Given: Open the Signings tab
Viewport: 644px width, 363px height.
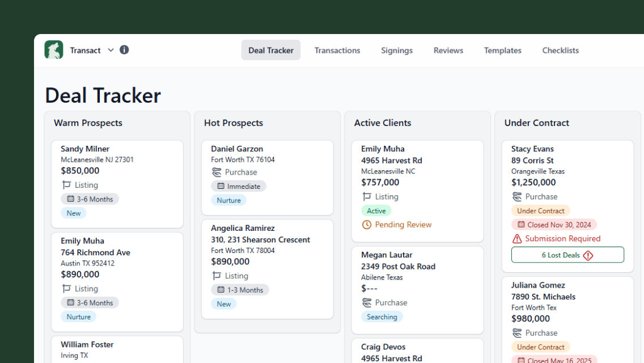Looking at the screenshot, I should [397, 50].
